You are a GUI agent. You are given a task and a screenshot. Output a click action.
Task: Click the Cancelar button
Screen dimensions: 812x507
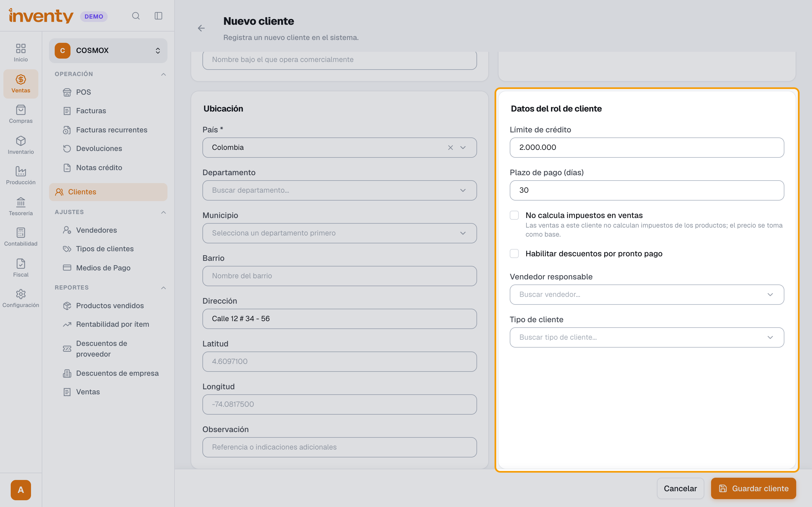680,489
